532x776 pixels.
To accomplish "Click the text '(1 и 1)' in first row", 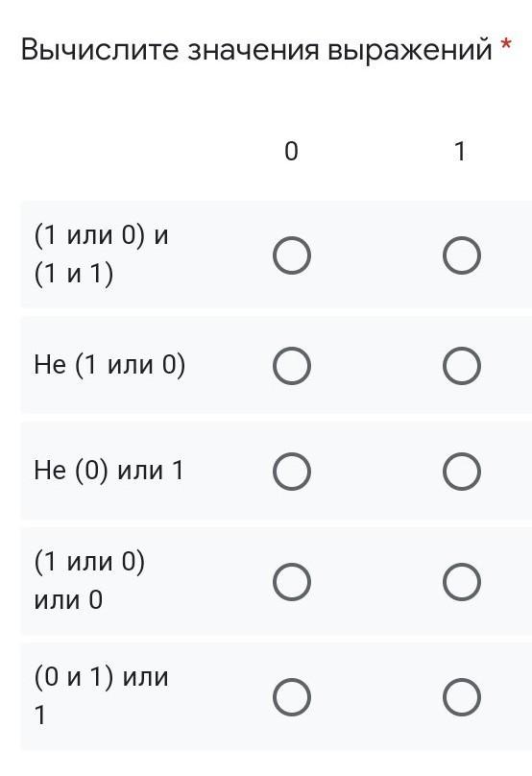I will (74, 274).
